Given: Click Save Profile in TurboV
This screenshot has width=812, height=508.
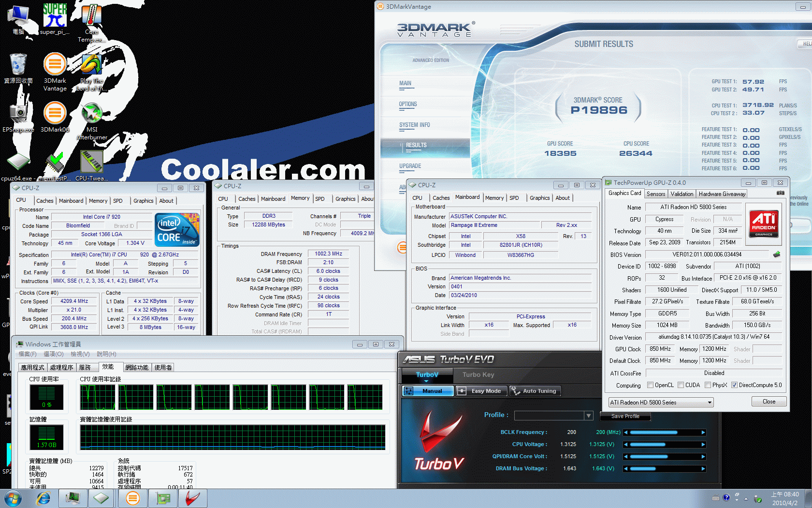Looking at the screenshot, I should pos(625,416).
